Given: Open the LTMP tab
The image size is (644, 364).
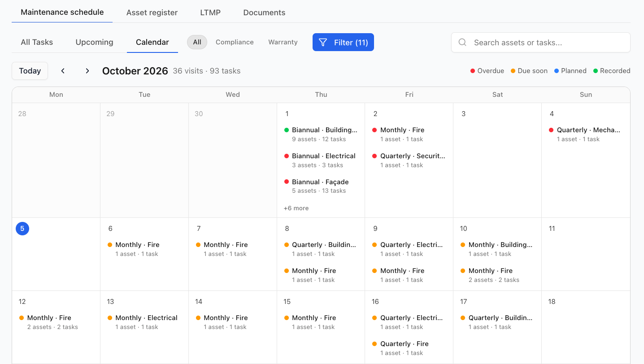Looking at the screenshot, I should point(210,13).
